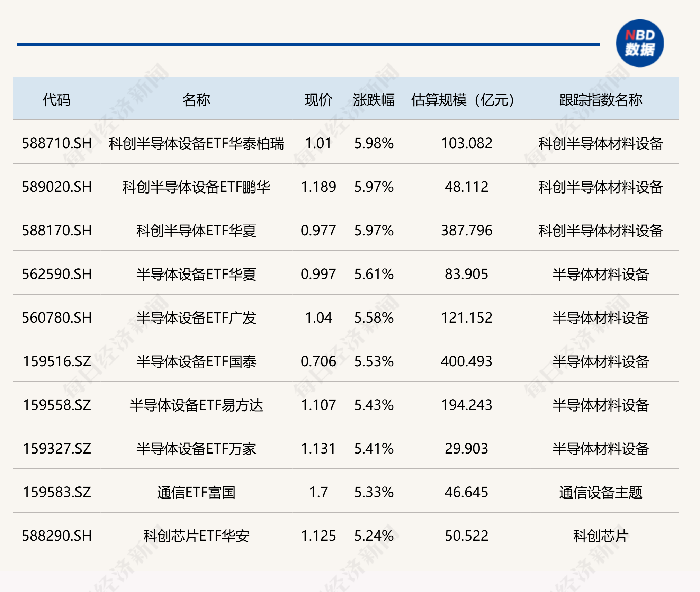The width and height of the screenshot is (700, 592).
Task: Click the NBD数据 round logo
Action: pos(640,43)
